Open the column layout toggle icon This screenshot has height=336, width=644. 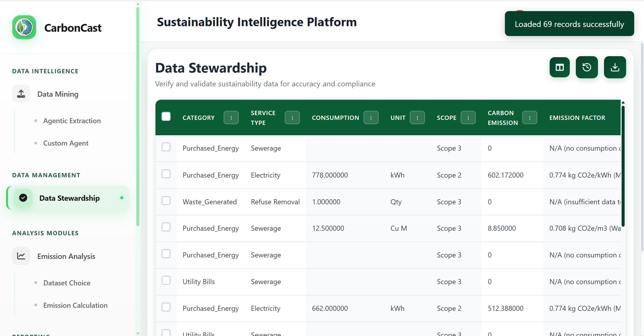[x=559, y=67]
